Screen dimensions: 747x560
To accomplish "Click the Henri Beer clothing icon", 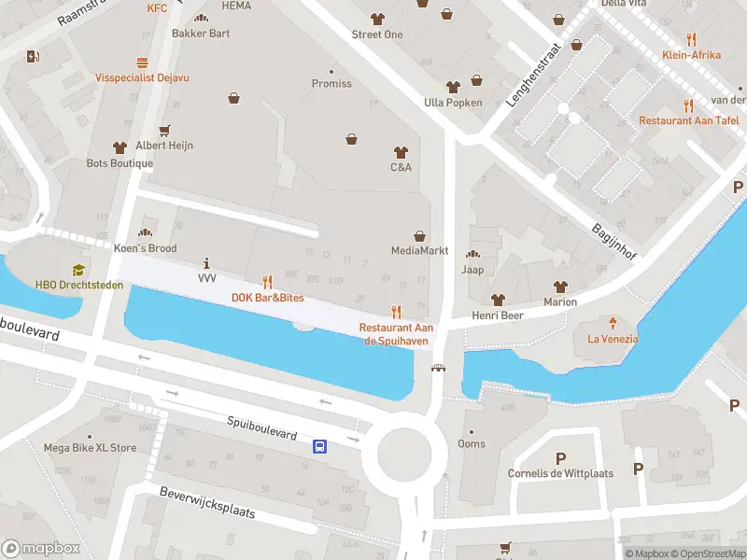I will [498, 300].
